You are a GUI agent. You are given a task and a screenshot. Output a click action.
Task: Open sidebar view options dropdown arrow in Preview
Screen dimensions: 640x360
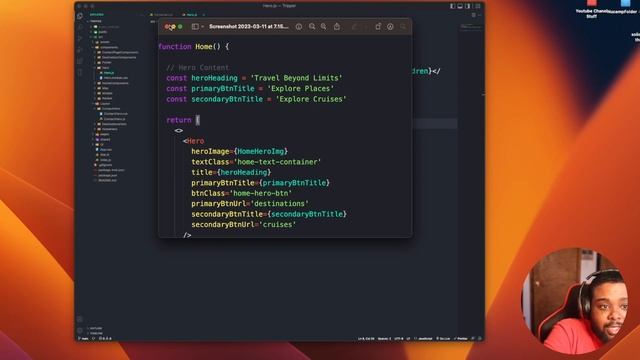[202, 27]
